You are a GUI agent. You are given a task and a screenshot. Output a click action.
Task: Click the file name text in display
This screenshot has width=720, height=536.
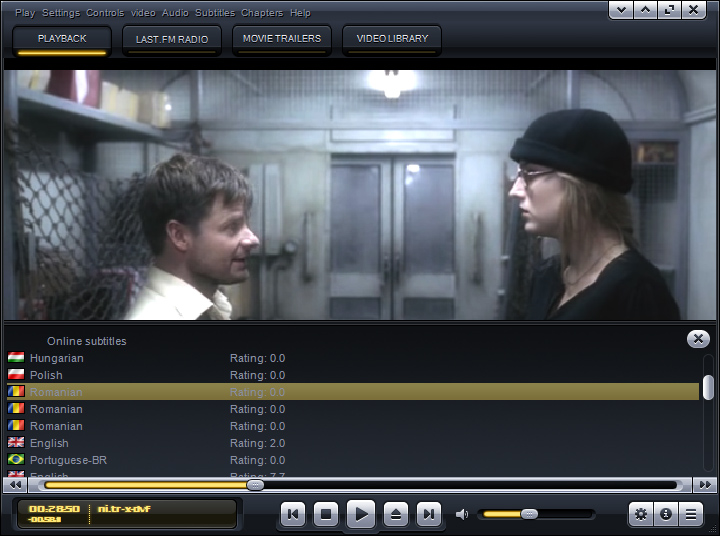(x=124, y=509)
